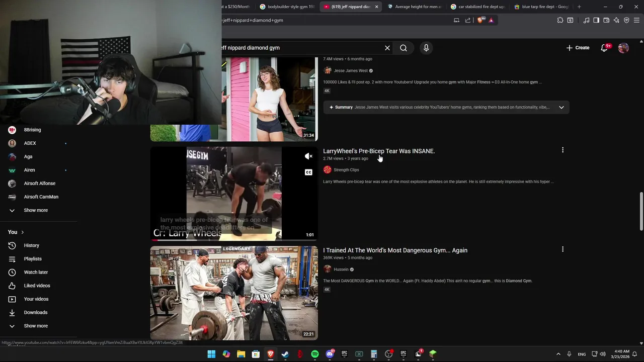644x362 pixels.
Task: Click into the YouTube search input field
Action: point(302,48)
